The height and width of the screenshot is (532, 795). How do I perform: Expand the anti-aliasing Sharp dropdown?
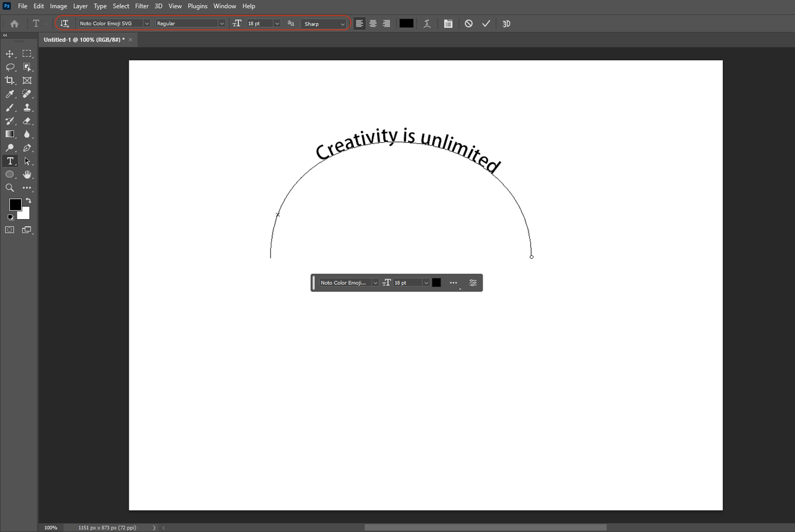pos(343,23)
